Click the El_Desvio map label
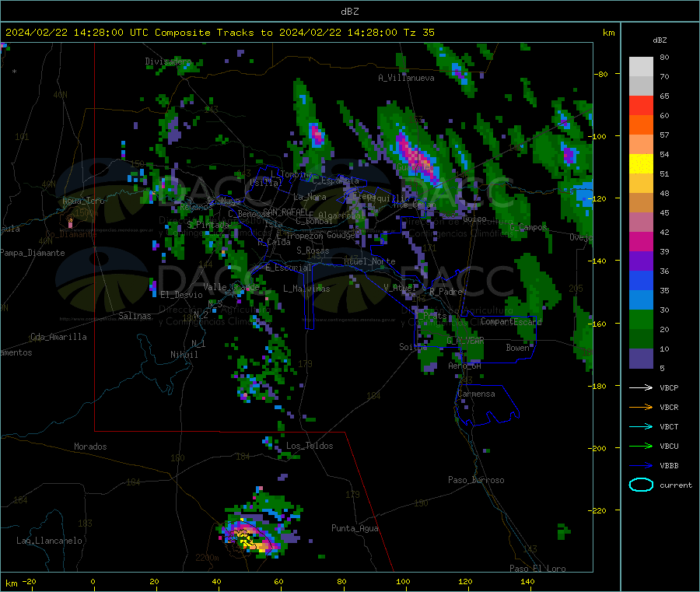This screenshot has height=592, width=700. tap(181, 295)
